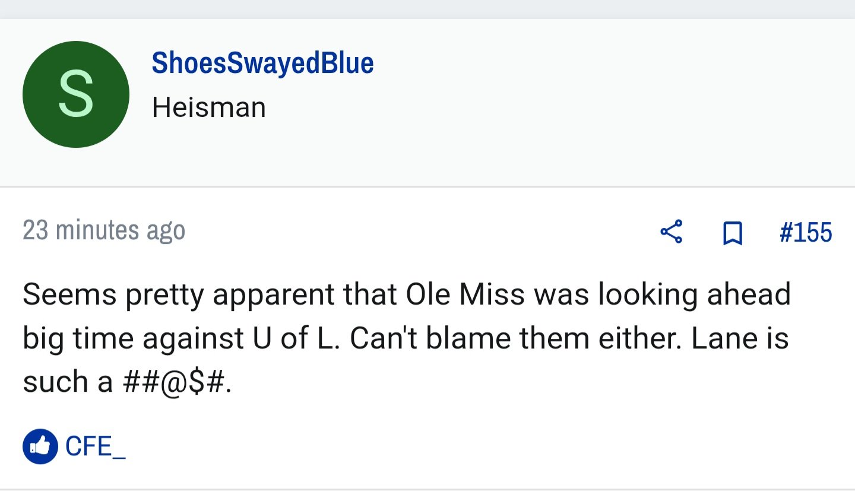Select the Heisman user title text
Viewport: 855px width, 504px height.
tap(209, 107)
